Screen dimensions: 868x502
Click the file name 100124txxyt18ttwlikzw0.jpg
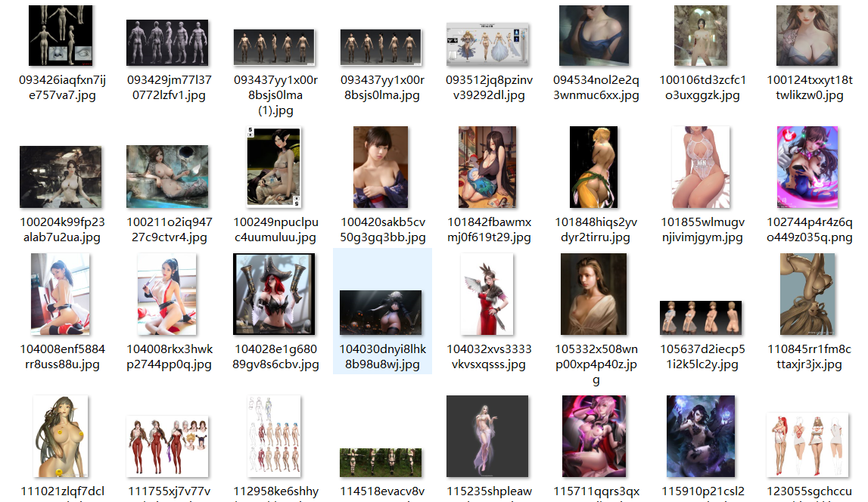click(809, 88)
